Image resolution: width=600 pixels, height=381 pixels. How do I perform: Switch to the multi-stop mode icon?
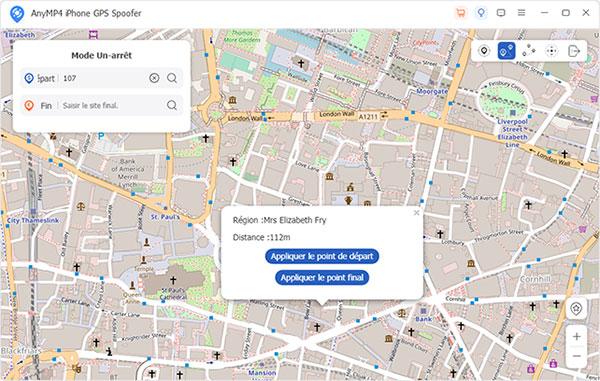pyautogui.click(x=529, y=50)
